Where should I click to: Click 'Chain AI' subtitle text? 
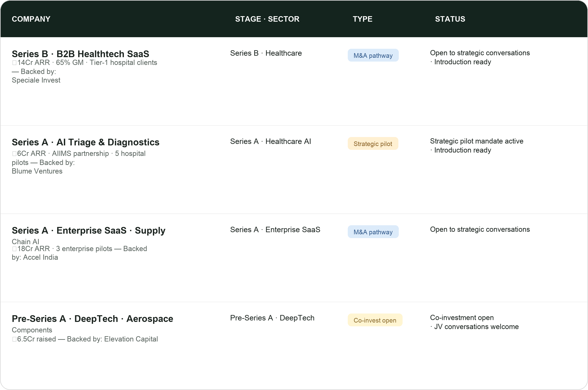(x=25, y=241)
